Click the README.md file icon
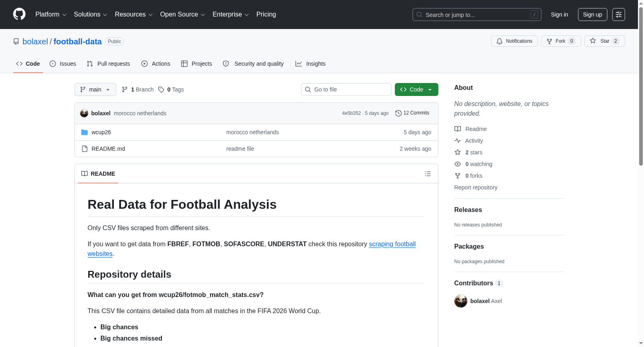The image size is (644, 347). (85, 149)
